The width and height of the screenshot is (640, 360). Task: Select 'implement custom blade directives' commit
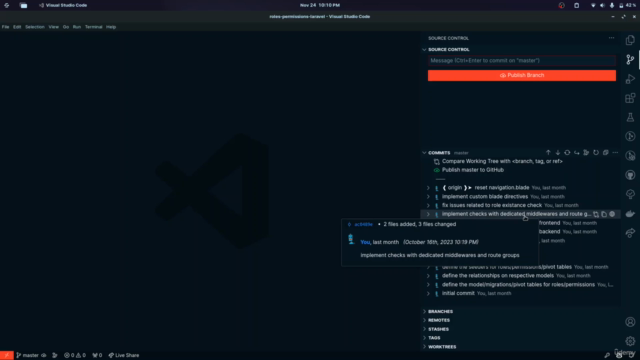(x=485, y=197)
